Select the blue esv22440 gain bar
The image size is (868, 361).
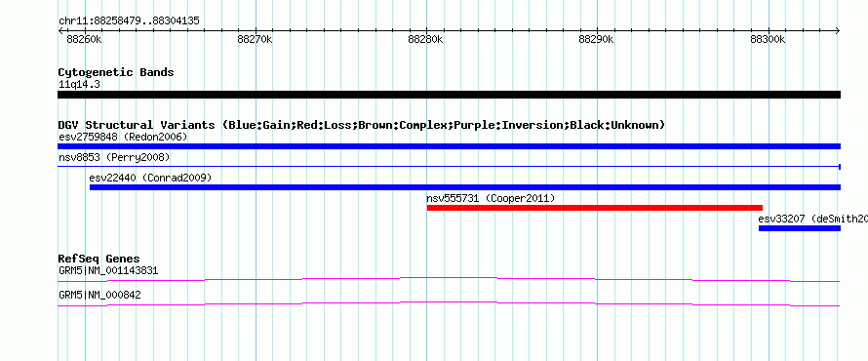pyautogui.click(x=465, y=187)
